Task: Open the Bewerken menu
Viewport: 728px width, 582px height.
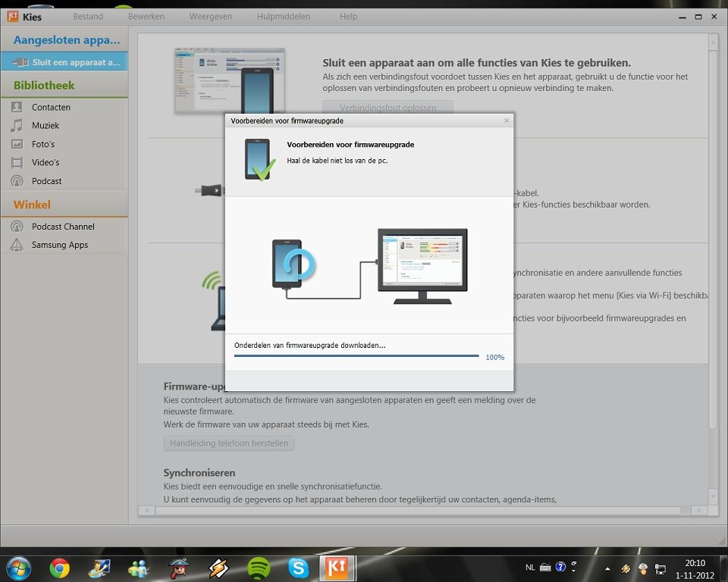Action: (146, 17)
